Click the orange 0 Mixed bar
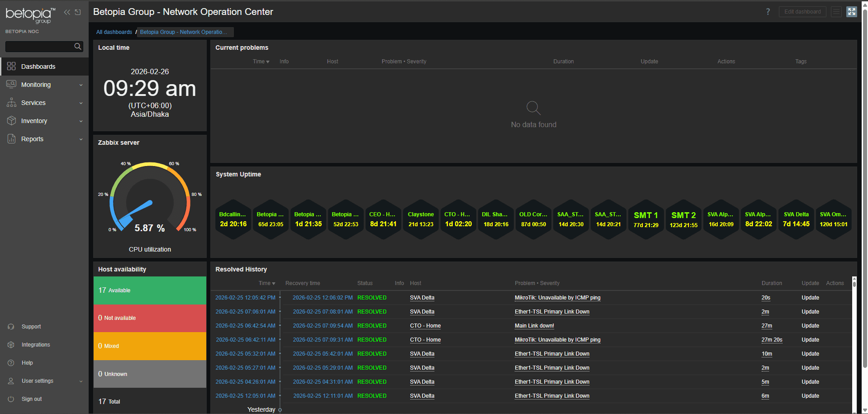Image resolution: width=868 pixels, height=414 pixels. [x=150, y=346]
